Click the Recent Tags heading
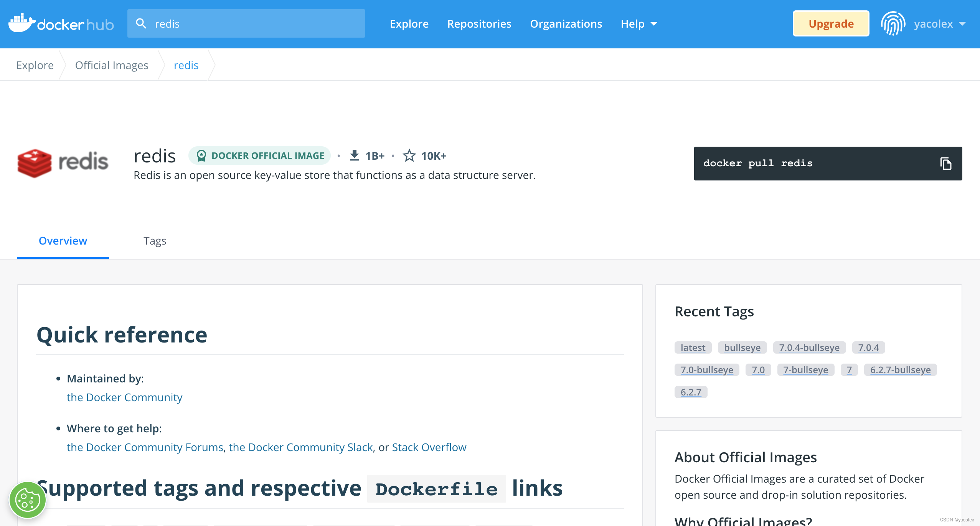 pos(714,311)
